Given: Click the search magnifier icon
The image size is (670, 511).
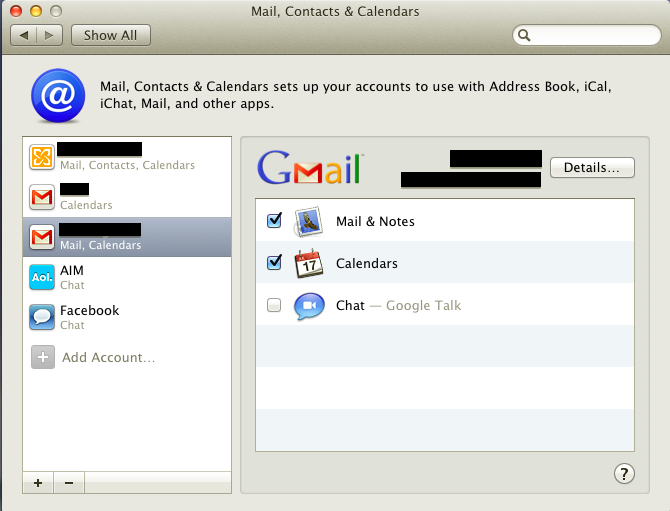Looking at the screenshot, I should (x=524, y=35).
